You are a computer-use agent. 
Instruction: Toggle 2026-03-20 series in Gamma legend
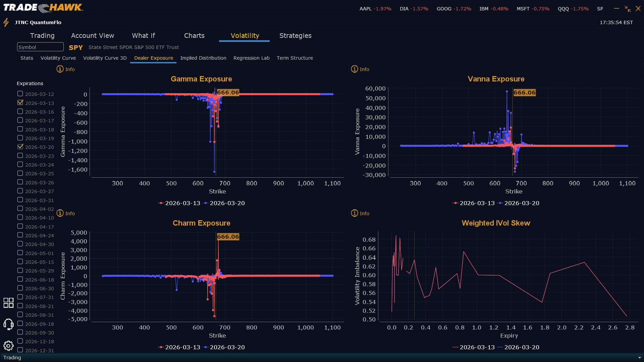pyautogui.click(x=227, y=203)
